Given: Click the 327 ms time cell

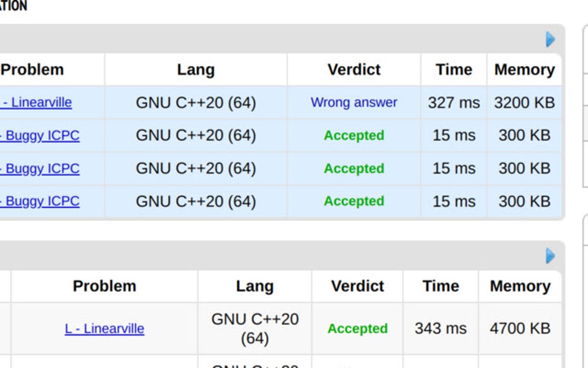Looking at the screenshot, I should [x=454, y=103].
